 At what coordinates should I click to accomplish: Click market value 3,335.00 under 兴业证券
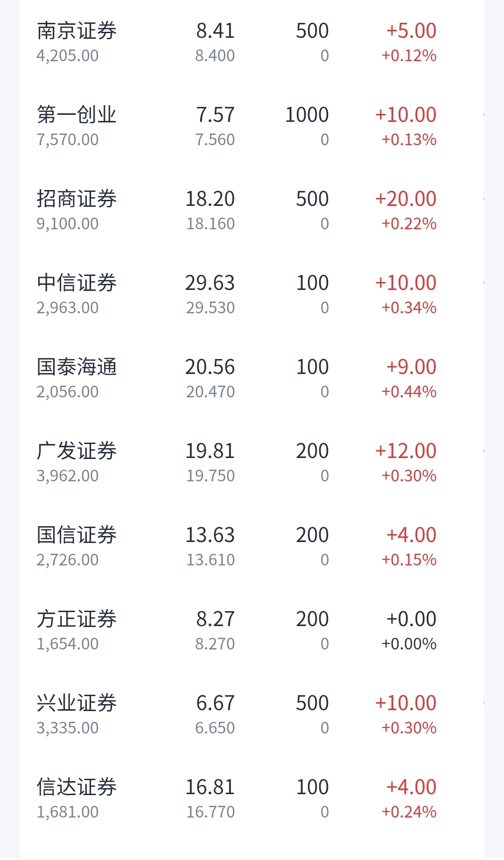(x=68, y=728)
